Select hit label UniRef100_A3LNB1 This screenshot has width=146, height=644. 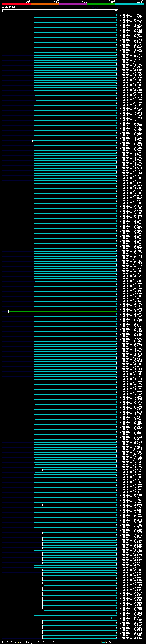(131, 342)
